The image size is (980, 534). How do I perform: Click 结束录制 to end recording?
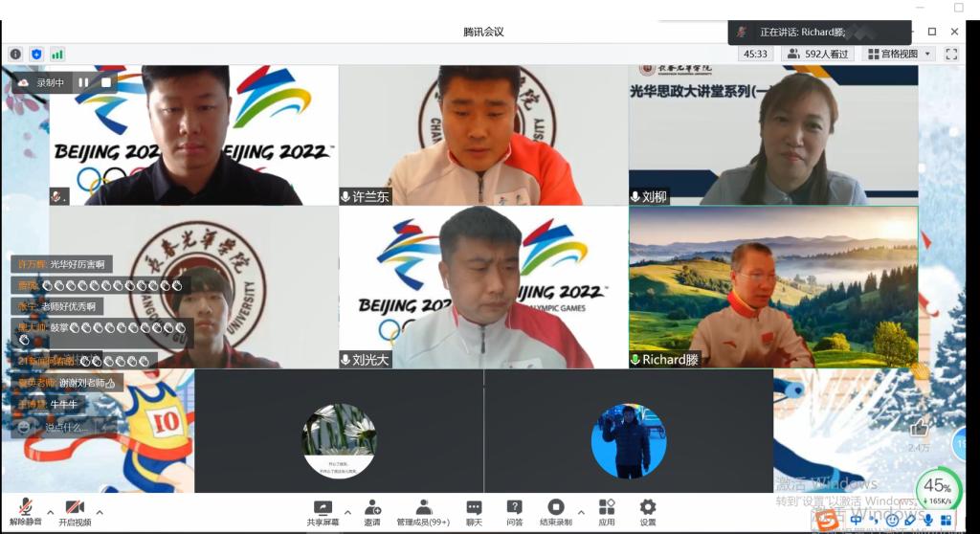click(x=556, y=512)
